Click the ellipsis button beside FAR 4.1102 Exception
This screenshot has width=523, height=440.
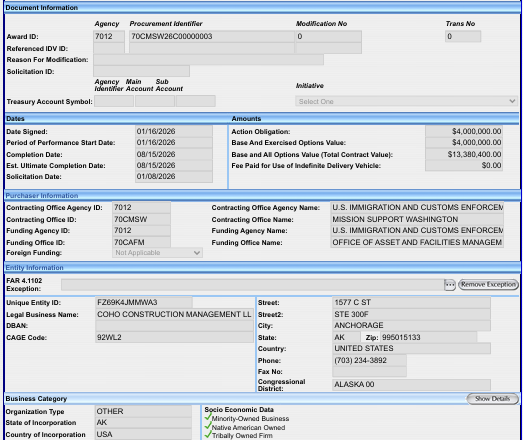(450, 285)
